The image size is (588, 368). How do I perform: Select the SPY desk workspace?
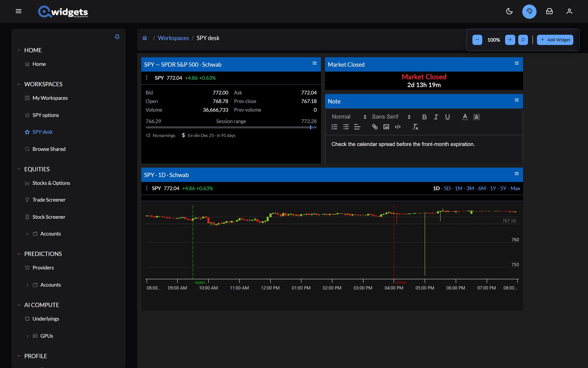(42, 132)
